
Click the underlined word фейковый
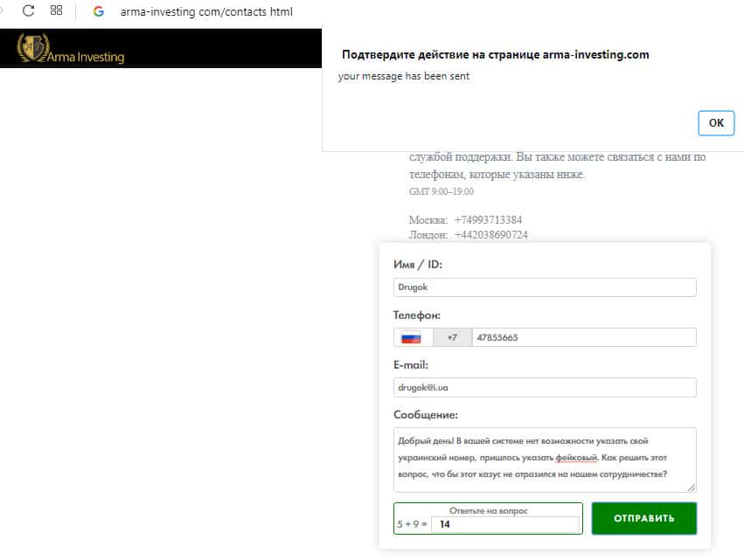coord(575,458)
